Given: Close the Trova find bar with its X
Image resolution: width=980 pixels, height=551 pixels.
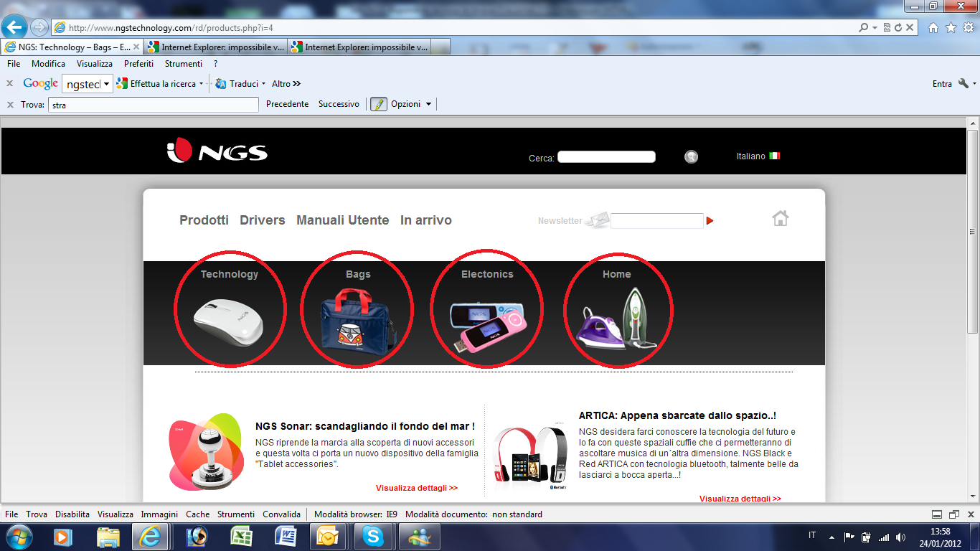Looking at the screenshot, I should (10, 104).
